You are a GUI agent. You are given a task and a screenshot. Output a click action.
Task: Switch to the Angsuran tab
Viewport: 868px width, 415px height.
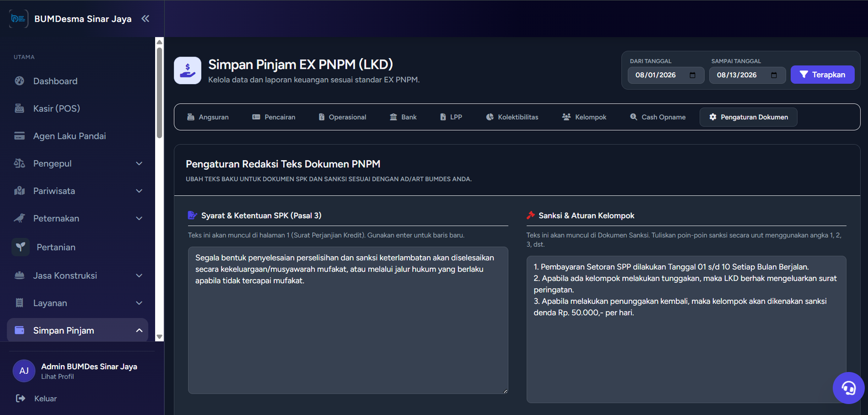208,117
